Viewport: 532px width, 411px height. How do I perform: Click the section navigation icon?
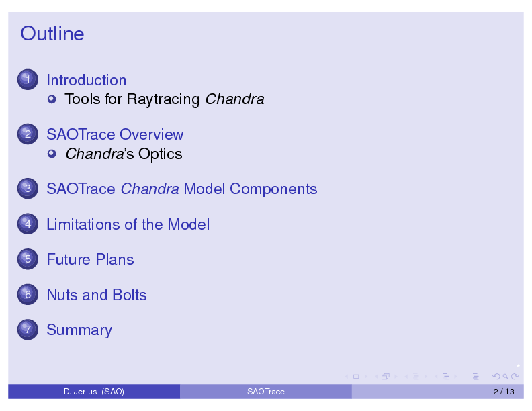coord(446,377)
